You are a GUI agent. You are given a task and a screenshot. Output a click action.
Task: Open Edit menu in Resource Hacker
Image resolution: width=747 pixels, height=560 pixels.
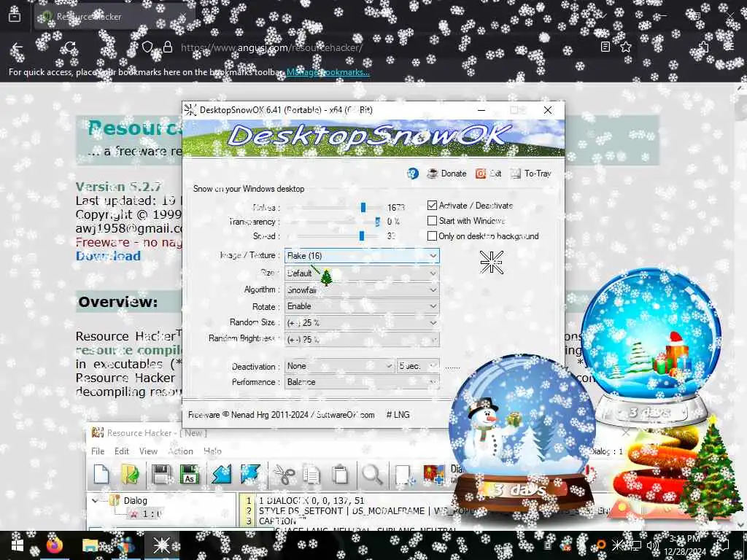(x=122, y=451)
